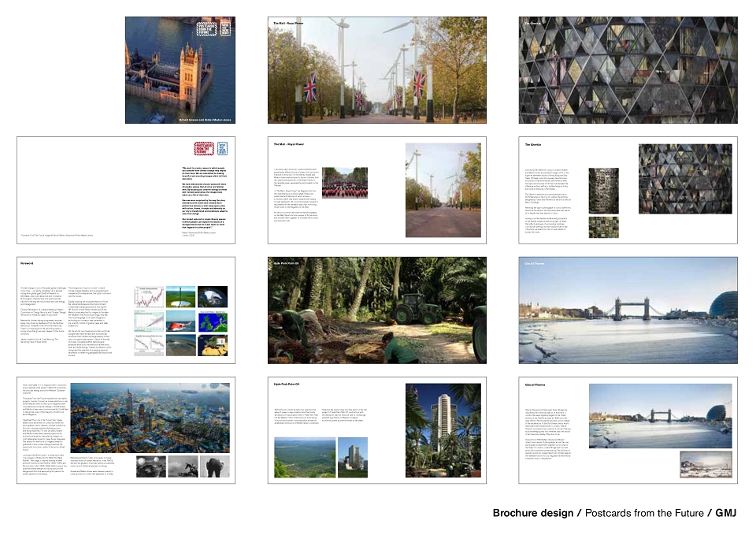Open The Gherkin triangular facade full-page image
This screenshot has width=756, height=535.
coord(628,70)
